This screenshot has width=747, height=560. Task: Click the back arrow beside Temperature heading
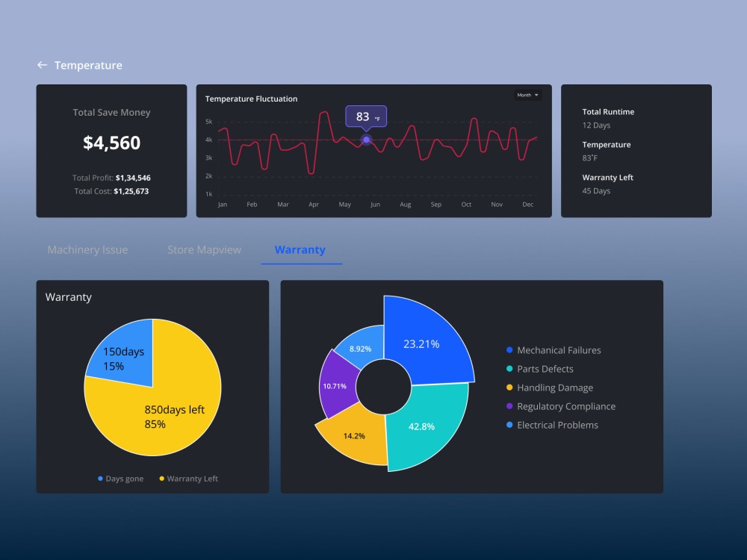coord(43,65)
